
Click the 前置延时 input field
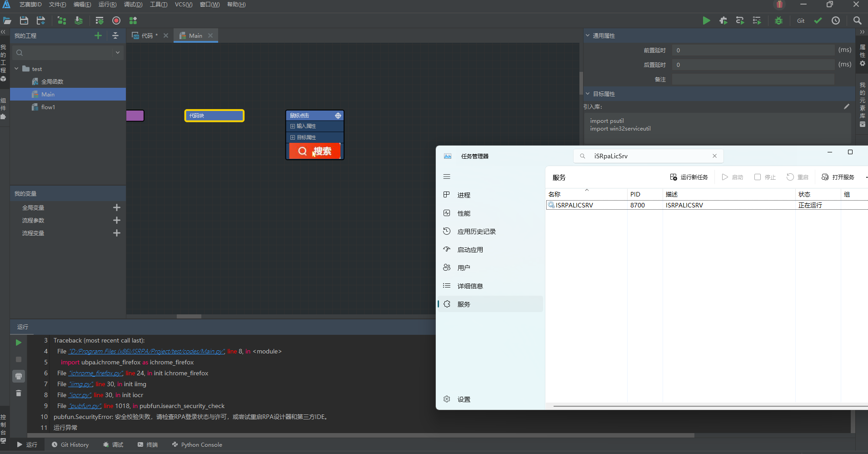tap(753, 50)
